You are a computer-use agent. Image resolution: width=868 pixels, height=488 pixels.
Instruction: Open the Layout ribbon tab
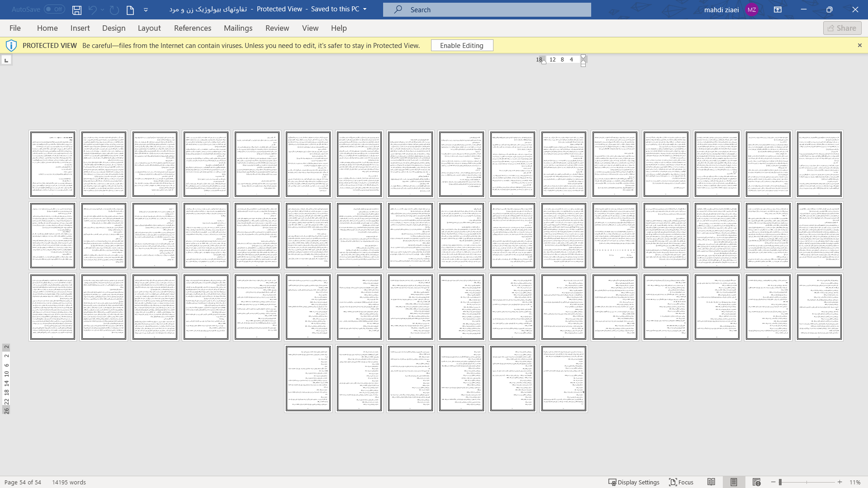point(149,28)
